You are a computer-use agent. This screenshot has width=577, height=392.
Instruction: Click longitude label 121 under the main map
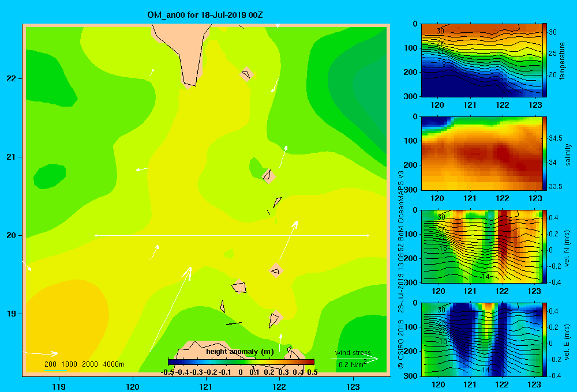pos(206,386)
